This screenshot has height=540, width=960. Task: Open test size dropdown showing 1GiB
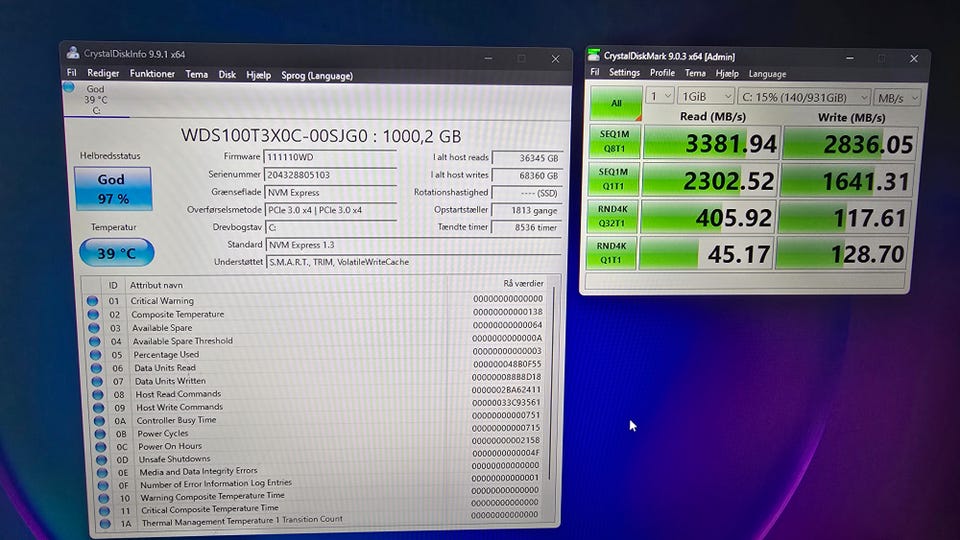706,97
